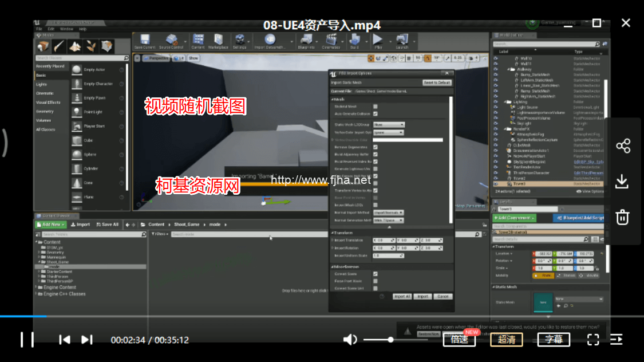644x362 pixels.
Task: Click Build toolbar icon
Action: 354,41
